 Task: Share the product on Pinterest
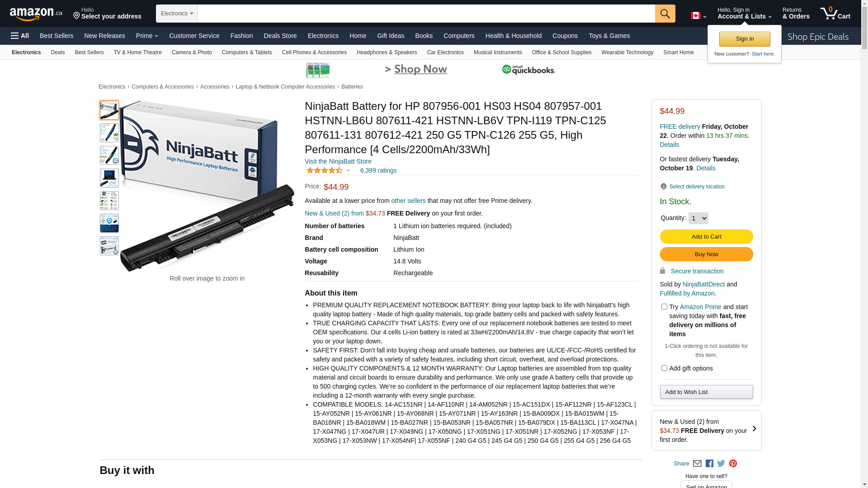(x=733, y=463)
